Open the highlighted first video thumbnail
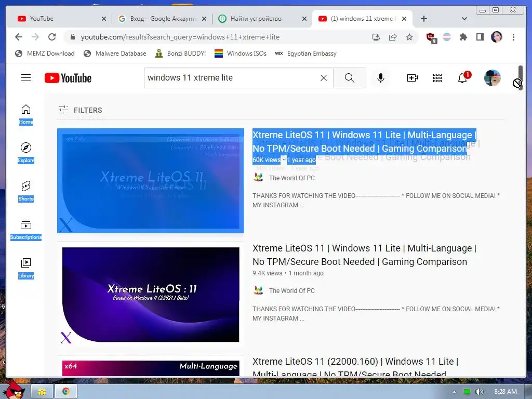Image resolution: width=532 pixels, height=399 pixels. [x=151, y=180]
